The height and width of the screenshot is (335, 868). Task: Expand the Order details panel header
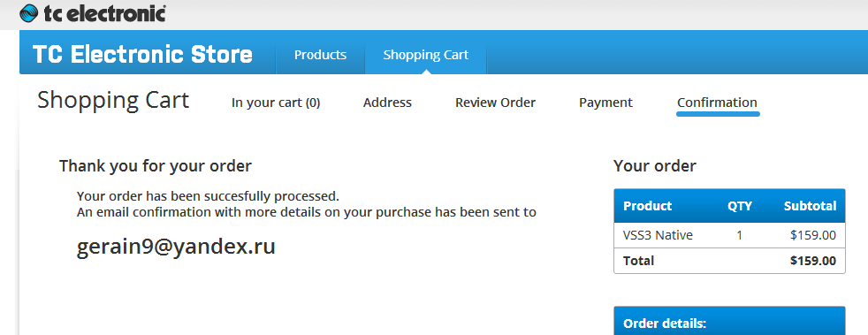729,321
